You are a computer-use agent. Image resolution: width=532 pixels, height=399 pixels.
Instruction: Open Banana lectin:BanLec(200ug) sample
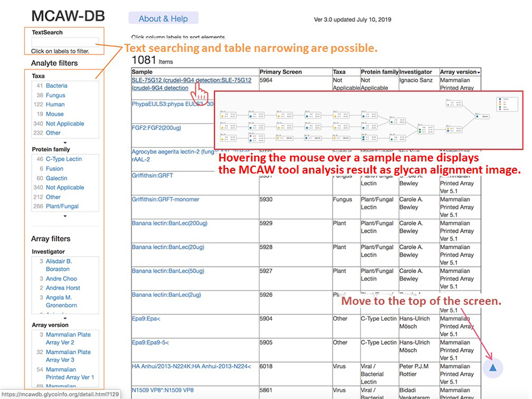click(x=170, y=223)
